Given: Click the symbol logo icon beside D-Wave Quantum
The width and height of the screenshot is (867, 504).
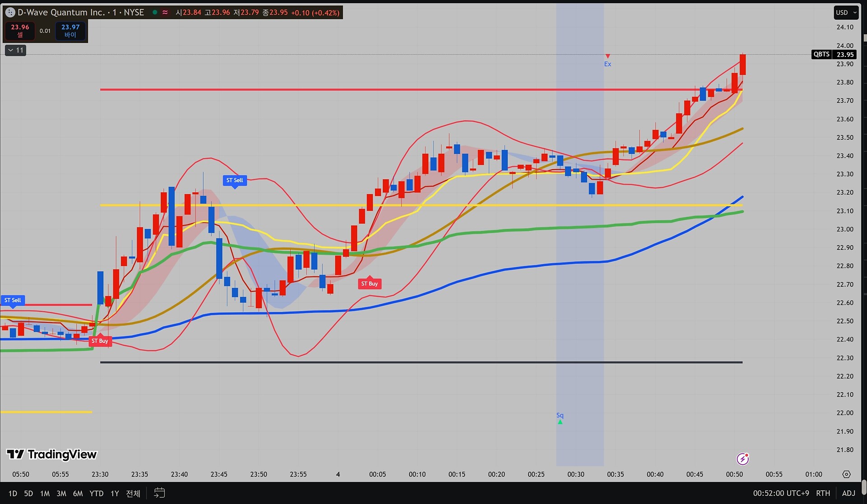Looking at the screenshot, I should pos(10,13).
